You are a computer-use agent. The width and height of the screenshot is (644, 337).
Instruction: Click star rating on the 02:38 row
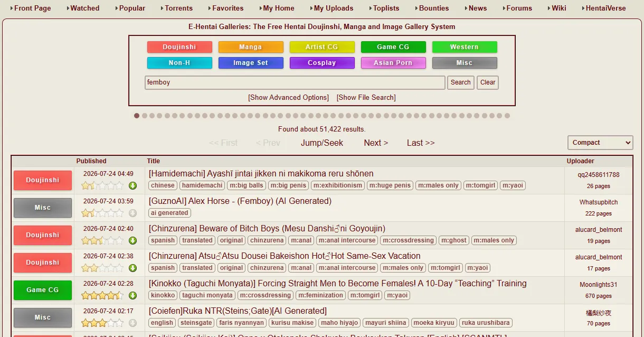click(102, 268)
